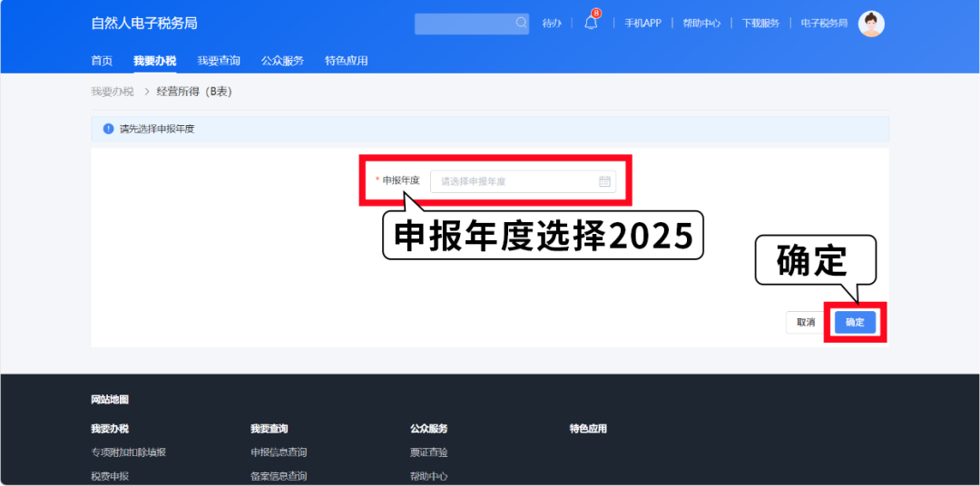Screen dimensions: 980x486
Task: Open 备案信息查询 footer link
Action: pos(279,476)
